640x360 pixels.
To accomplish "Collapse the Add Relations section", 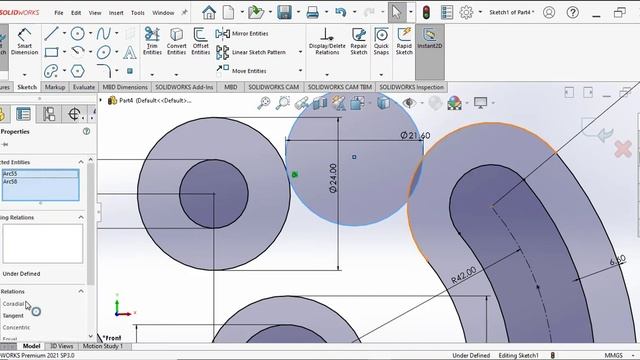I will tap(81, 291).
